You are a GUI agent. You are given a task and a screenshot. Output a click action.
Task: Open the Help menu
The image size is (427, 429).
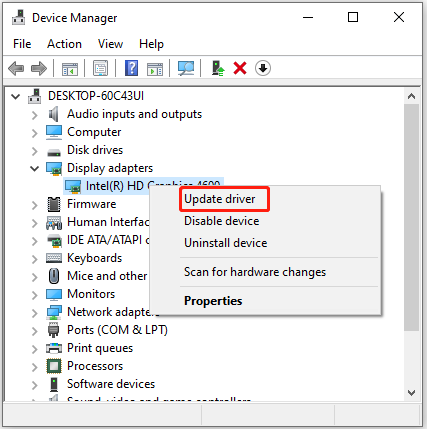coord(151,44)
